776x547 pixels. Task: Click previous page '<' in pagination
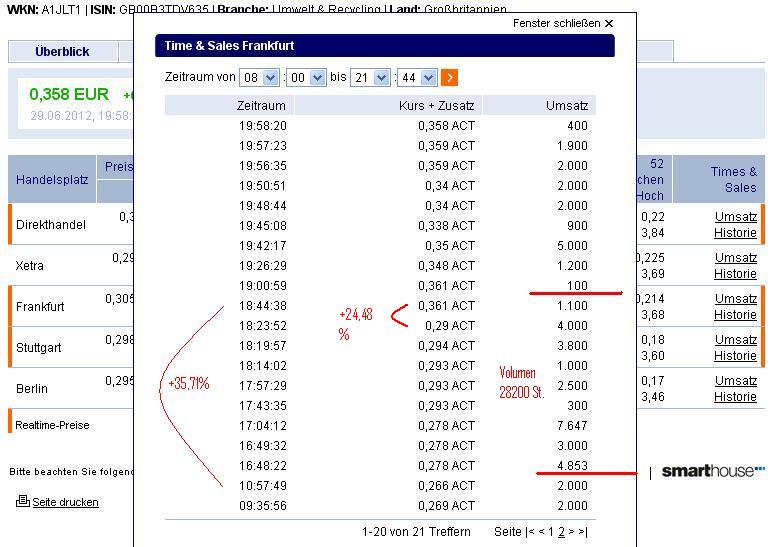[x=541, y=532]
